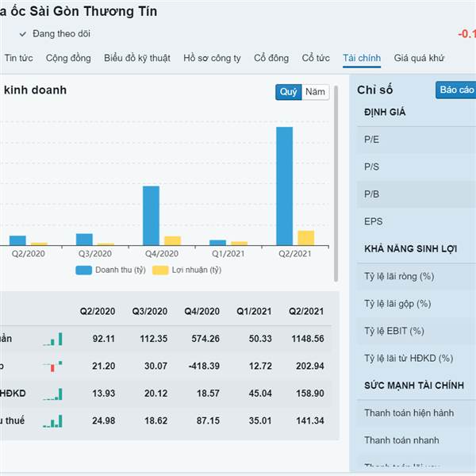Select Thanh toán hiện hành row
The height and width of the screenshot is (476, 476).
click(x=416, y=413)
